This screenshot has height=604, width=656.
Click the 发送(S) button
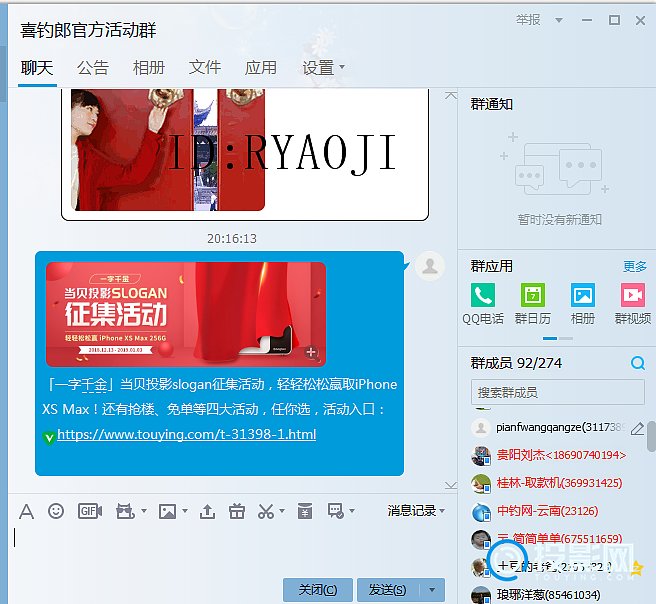coord(388,590)
